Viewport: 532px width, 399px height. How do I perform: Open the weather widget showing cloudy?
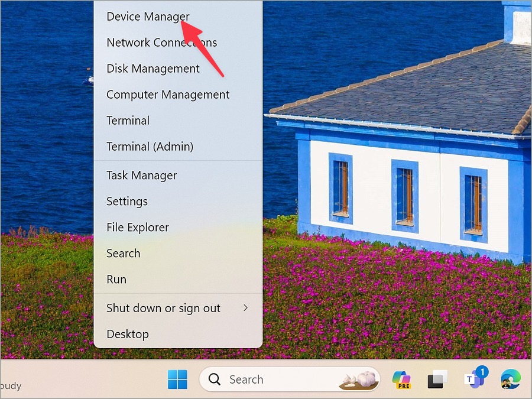11,385
